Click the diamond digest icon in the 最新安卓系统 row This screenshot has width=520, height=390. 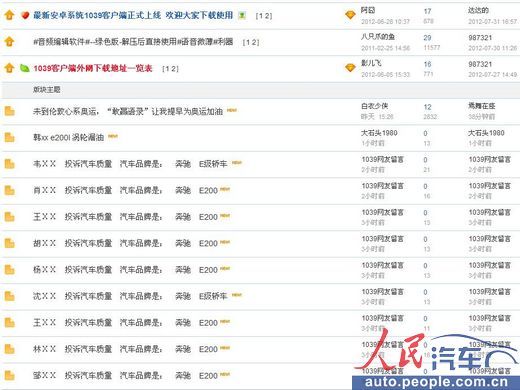pos(350,15)
